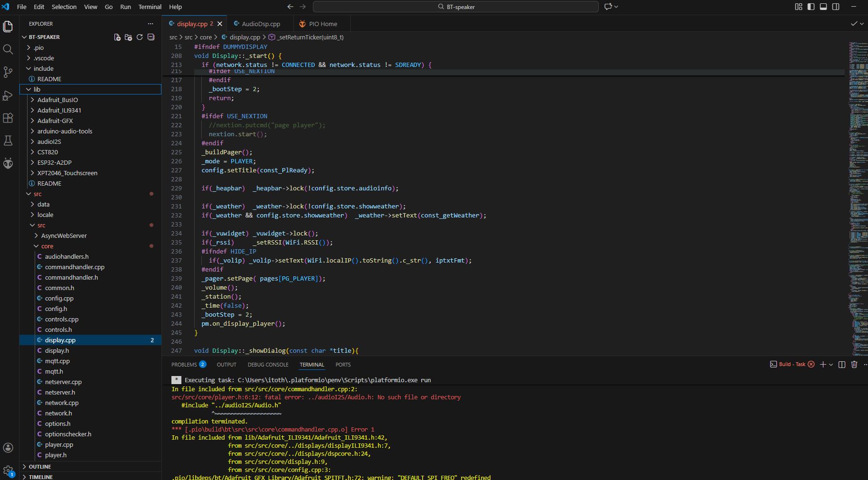Open the Extensions view
Screen dimensions: 868x480
[x=8, y=118]
